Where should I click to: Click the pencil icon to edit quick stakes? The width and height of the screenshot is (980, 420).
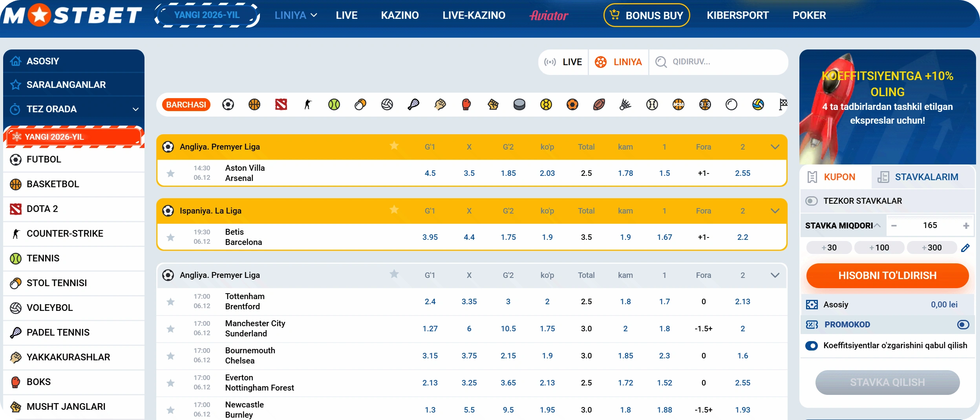pyautogui.click(x=965, y=248)
